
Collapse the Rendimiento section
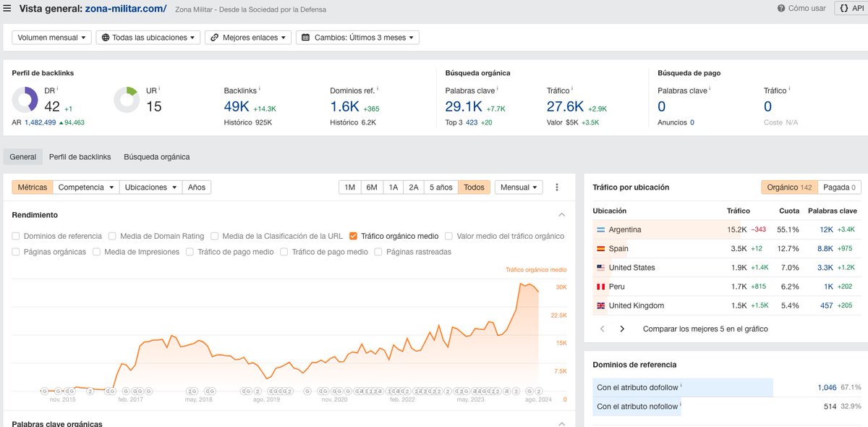562,215
